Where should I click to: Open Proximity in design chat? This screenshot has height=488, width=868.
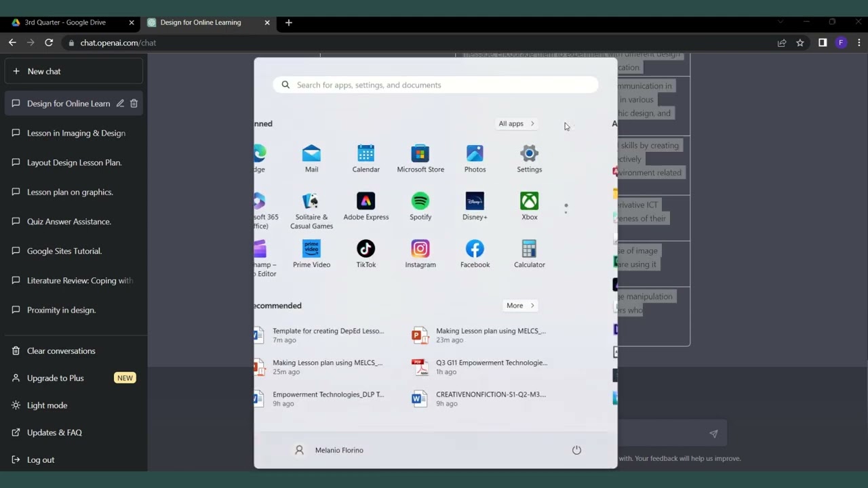(74, 310)
